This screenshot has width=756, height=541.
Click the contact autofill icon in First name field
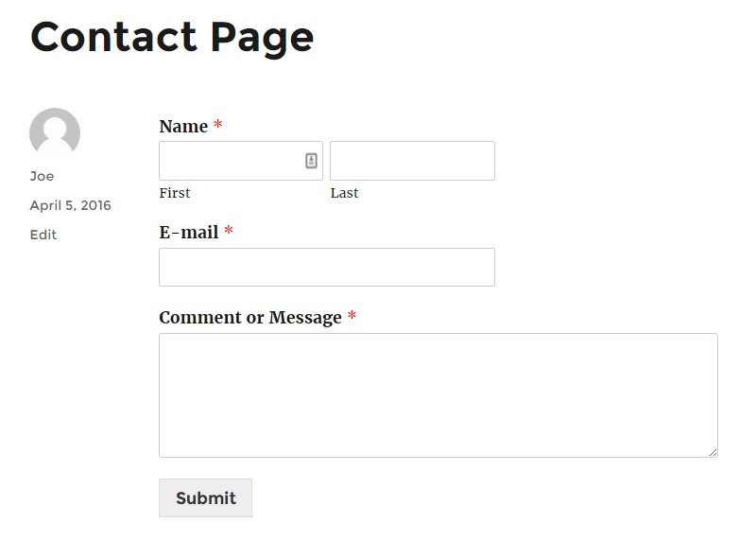point(312,161)
